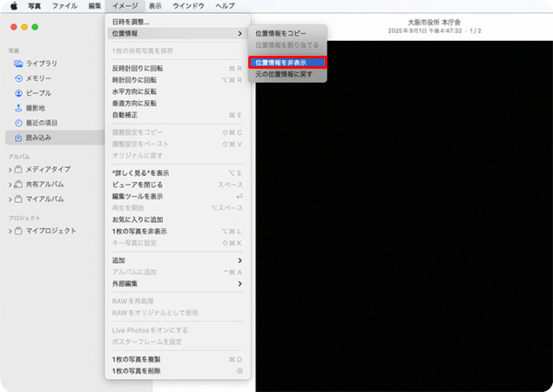Select 最近の項目 label in the sidebar
This screenshot has height=392, width=553.
pos(42,123)
